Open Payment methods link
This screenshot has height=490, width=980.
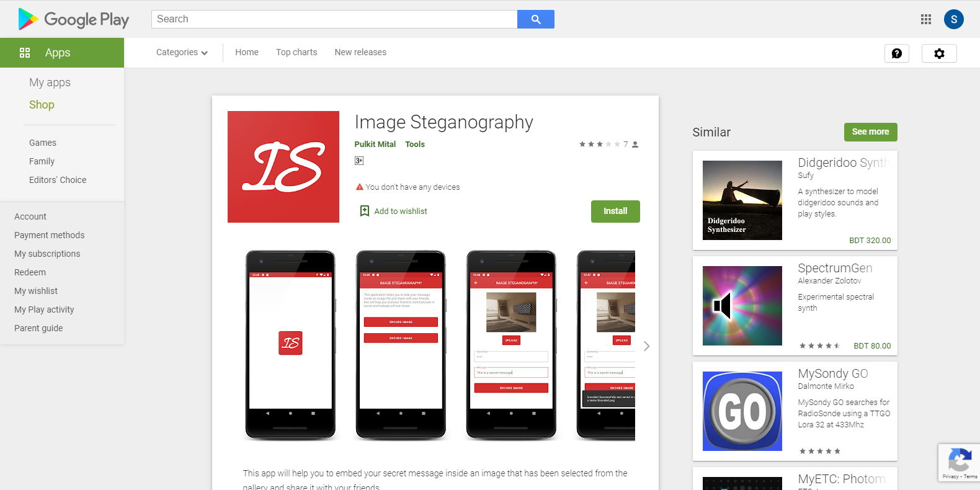point(50,235)
